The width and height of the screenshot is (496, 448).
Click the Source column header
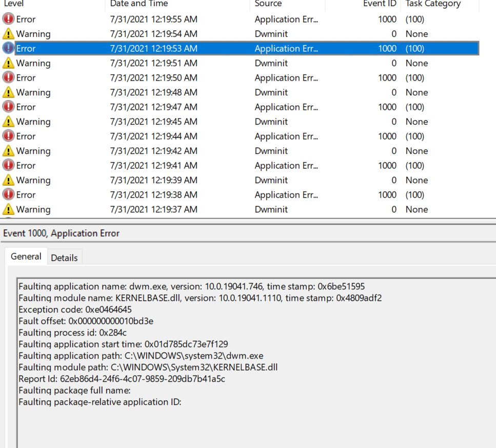point(268,4)
